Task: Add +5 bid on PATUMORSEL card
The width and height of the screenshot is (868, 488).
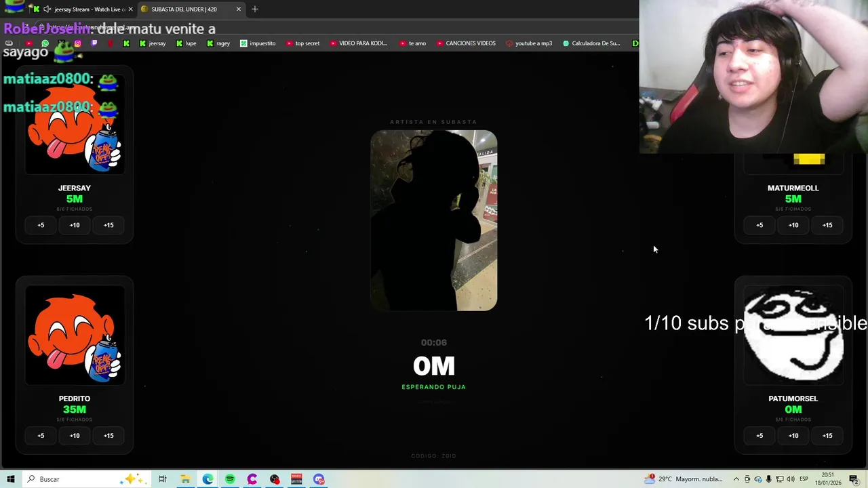Action: coord(759,436)
